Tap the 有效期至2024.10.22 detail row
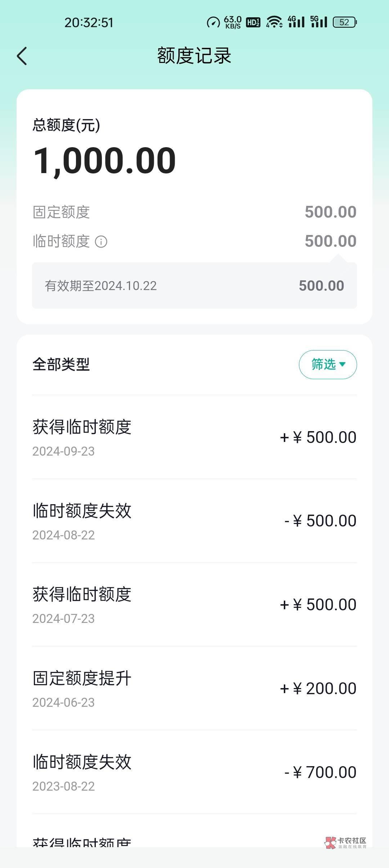Image resolution: width=389 pixels, height=868 pixels. click(194, 286)
